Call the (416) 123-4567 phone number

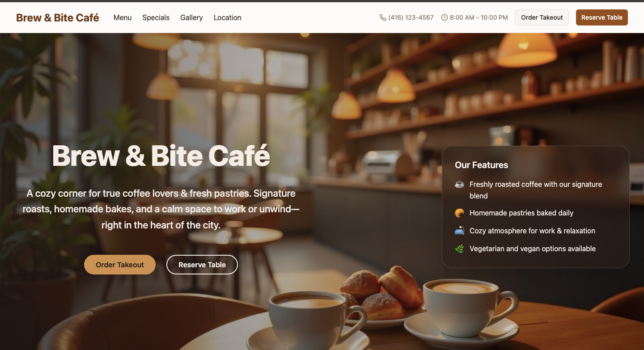click(x=411, y=17)
